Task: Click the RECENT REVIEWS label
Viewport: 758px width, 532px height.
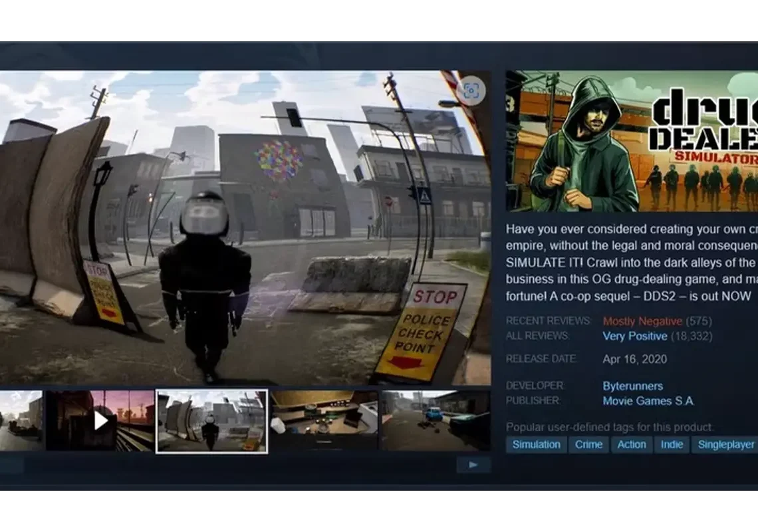Action: (x=548, y=321)
